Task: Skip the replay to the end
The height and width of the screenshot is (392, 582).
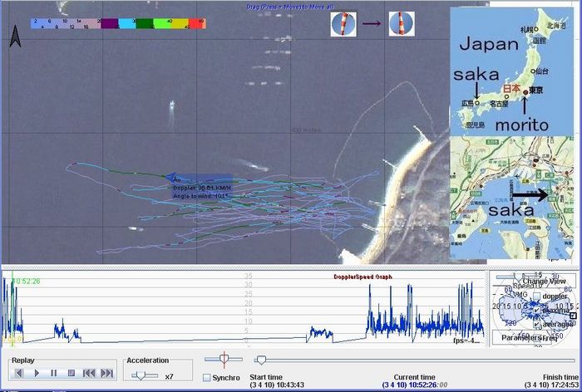Action: (106, 374)
